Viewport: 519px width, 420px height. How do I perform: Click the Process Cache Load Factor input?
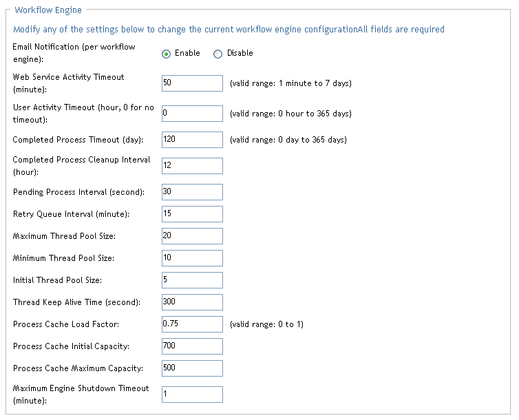[x=192, y=324]
